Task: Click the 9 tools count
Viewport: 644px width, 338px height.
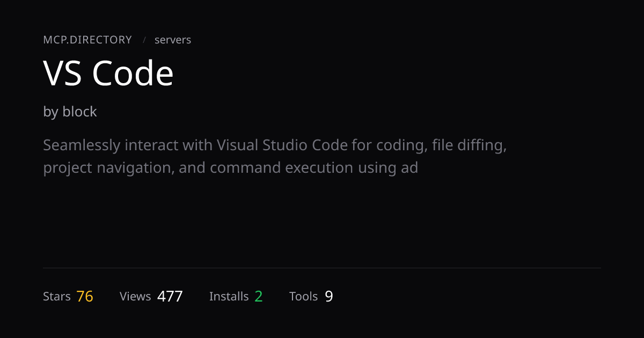Action: point(329,296)
